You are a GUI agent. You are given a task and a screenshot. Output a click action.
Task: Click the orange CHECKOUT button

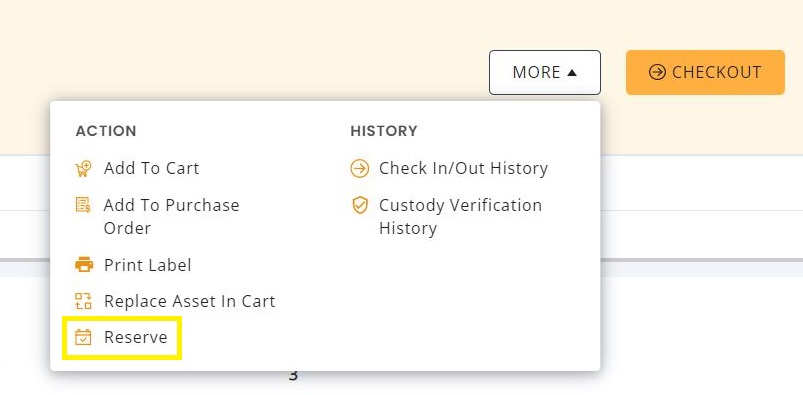click(x=705, y=72)
